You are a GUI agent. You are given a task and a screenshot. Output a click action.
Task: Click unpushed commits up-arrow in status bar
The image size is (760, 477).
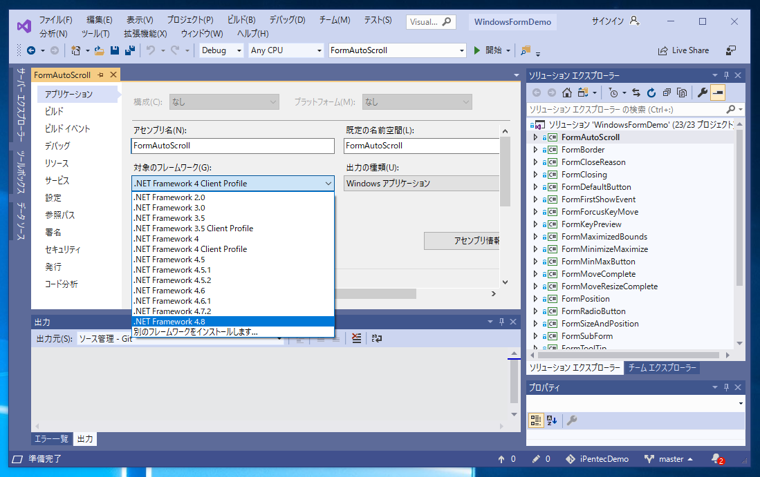click(x=507, y=459)
